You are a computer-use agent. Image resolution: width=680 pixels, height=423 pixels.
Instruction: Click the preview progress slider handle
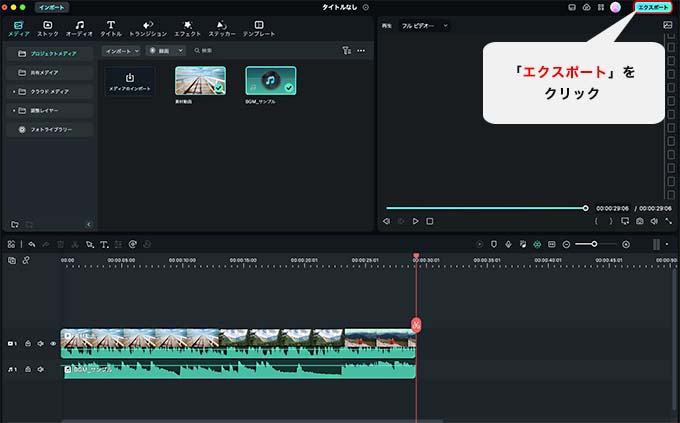pos(585,208)
